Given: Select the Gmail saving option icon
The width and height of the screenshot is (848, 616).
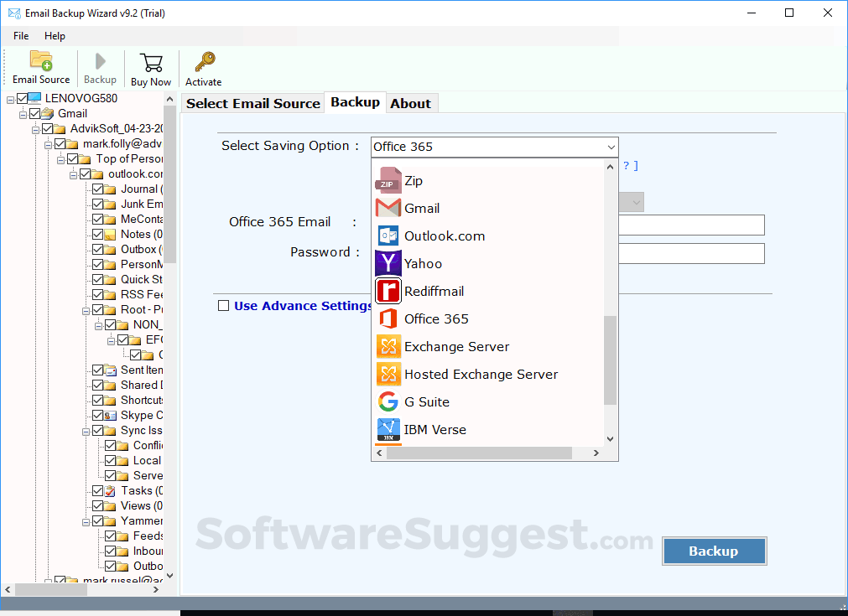Looking at the screenshot, I should [x=388, y=208].
